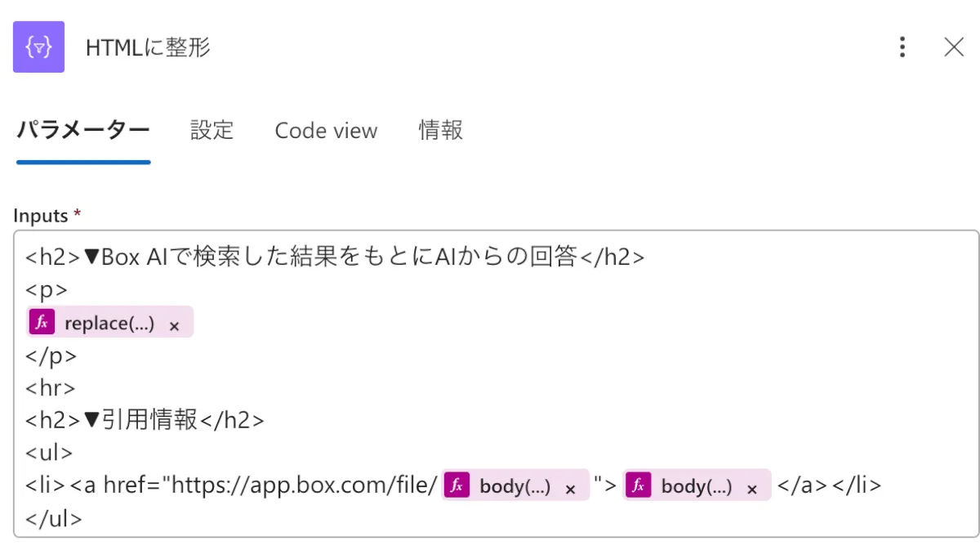Click in the Inputs field's first h2 line

(335, 257)
